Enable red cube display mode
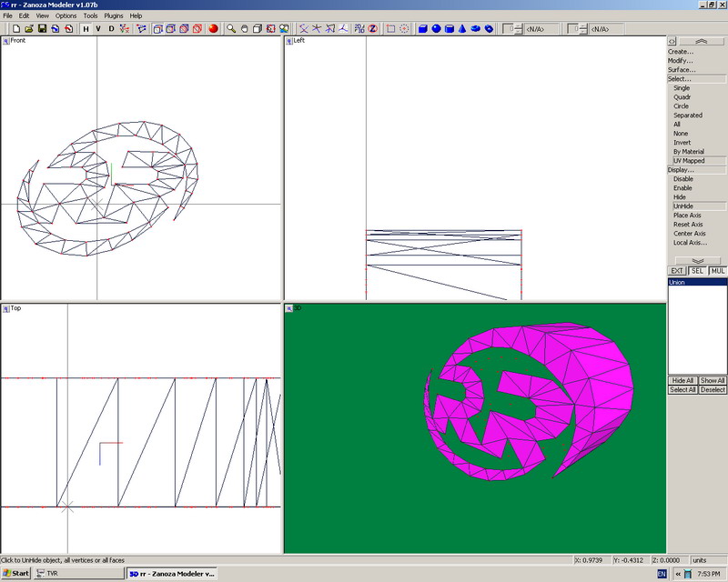 pos(197,29)
